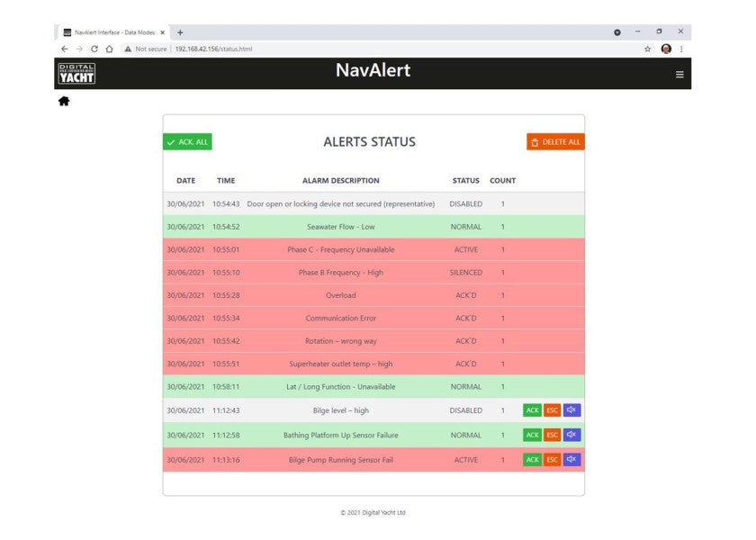This screenshot has width=756, height=540.
Task: Mute the Bilge Pump Running Sensor alarm
Action: coord(571,460)
